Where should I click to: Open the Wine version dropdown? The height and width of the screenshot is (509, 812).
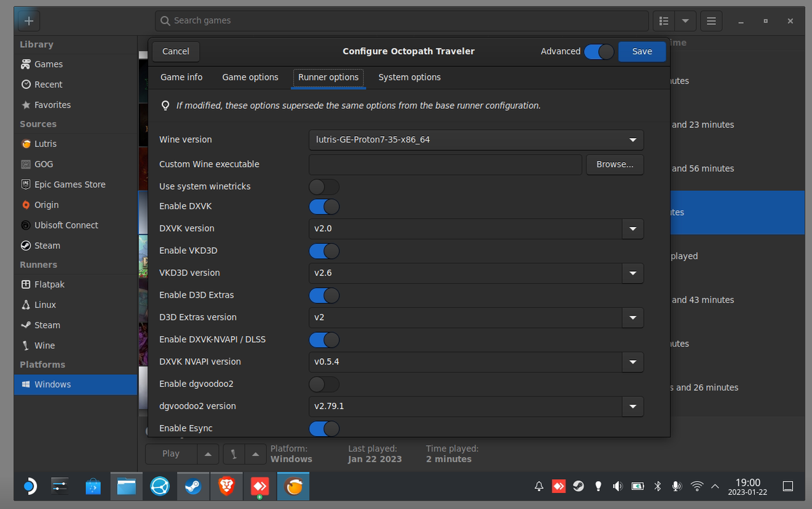[x=476, y=140]
